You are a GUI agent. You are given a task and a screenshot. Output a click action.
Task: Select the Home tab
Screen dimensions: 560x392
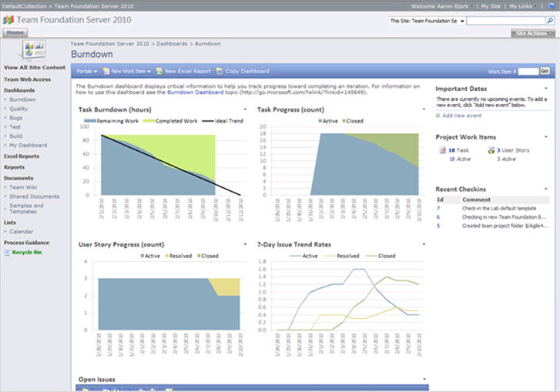(15, 32)
